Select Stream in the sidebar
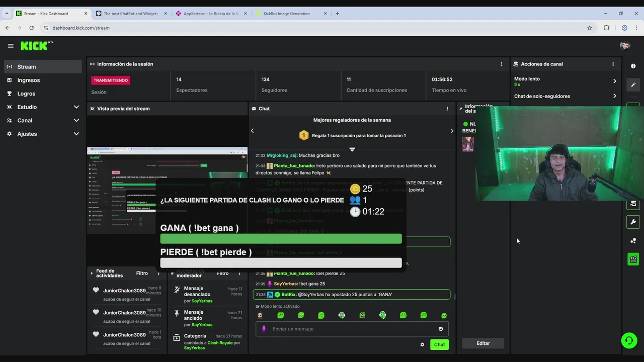This screenshot has width=644, height=362. pos(43,67)
